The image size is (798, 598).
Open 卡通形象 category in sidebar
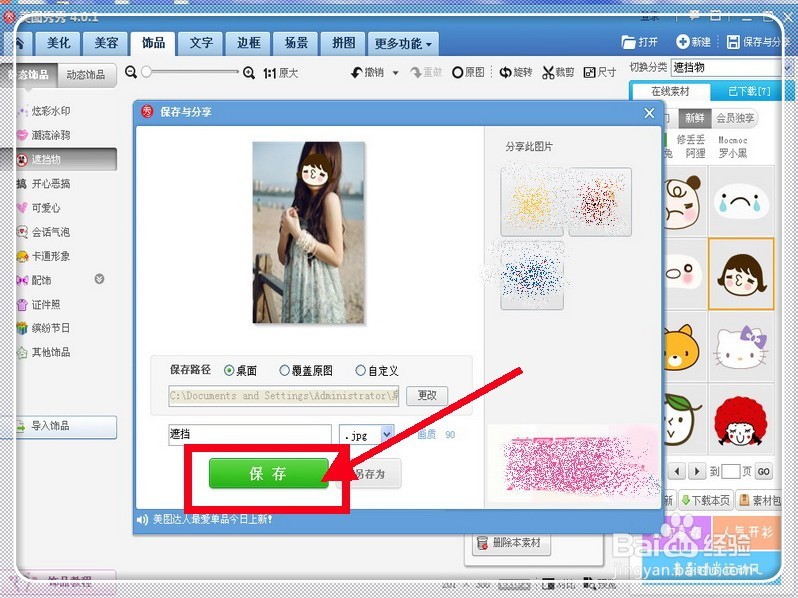pyautogui.click(x=51, y=256)
